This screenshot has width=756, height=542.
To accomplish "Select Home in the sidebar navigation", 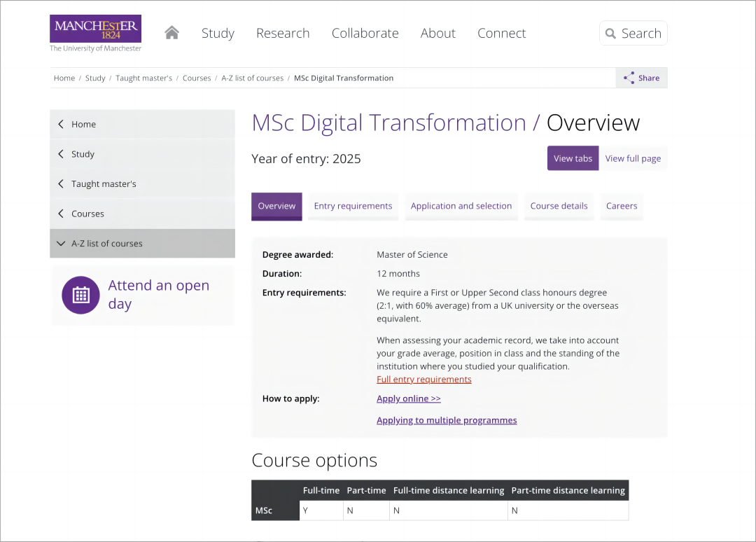I will 142,125.
